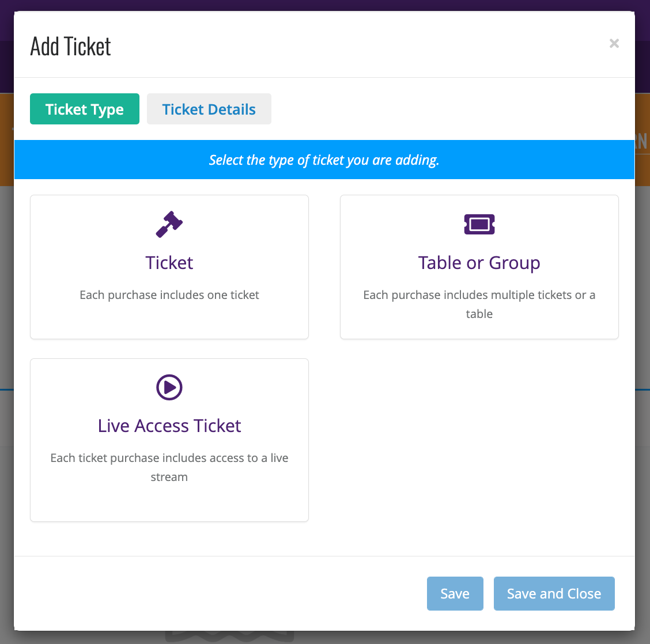
Task: Select the Live Access Ticket heading
Action: click(x=169, y=426)
